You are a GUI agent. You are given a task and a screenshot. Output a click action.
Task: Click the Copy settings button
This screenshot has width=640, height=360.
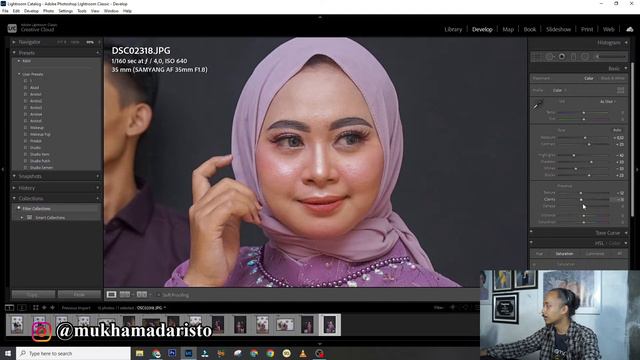coord(33,294)
